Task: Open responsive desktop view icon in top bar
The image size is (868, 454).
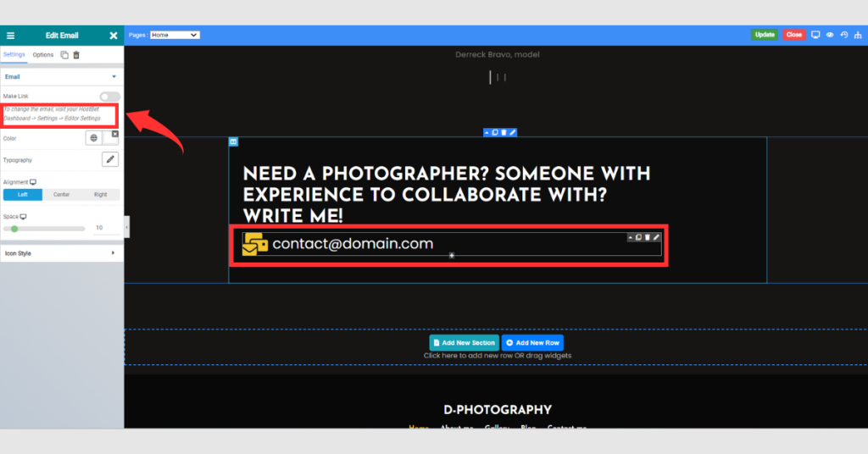Action: pos(815,35)
